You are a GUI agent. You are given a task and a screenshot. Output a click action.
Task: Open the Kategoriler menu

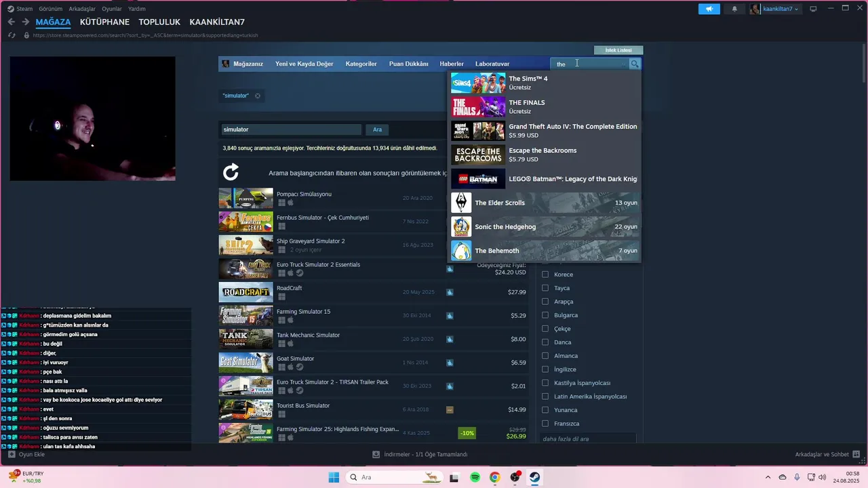pyautogui.click(x=361, y=64)
